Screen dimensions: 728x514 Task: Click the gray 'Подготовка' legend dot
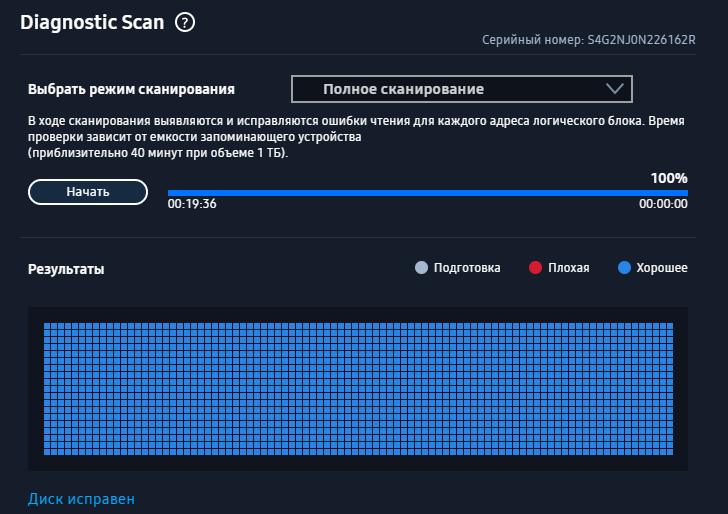421,268
